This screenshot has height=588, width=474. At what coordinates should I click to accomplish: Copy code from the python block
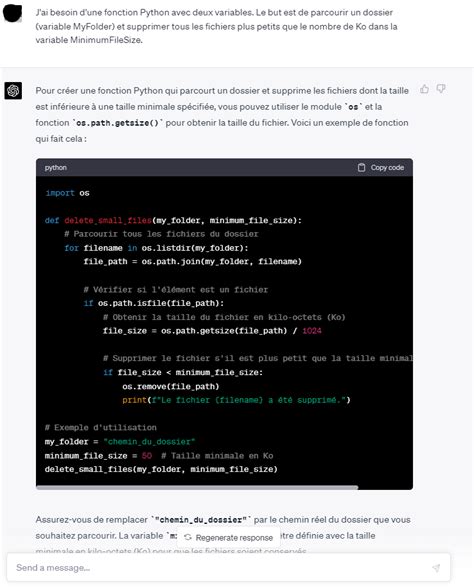[x=381, y=168]
